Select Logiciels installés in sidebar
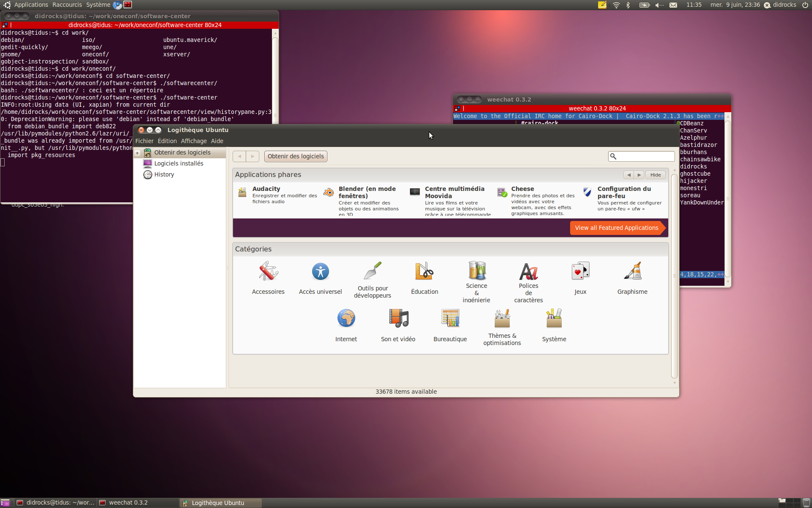The width and height of the screenshot is (812, 508). tap(178, 163)
